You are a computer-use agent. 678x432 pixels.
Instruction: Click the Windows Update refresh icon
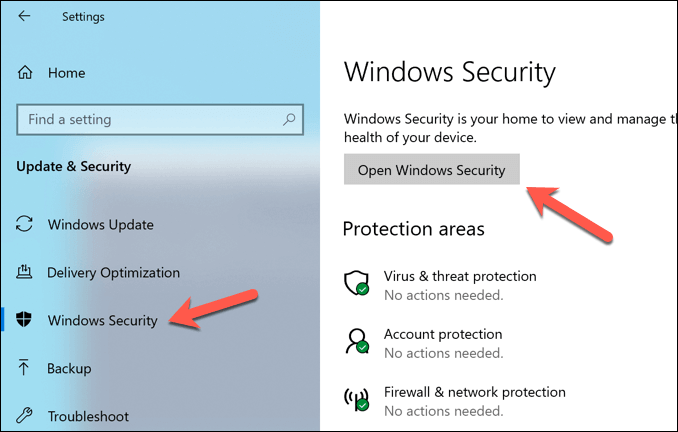tap(25, 224)
